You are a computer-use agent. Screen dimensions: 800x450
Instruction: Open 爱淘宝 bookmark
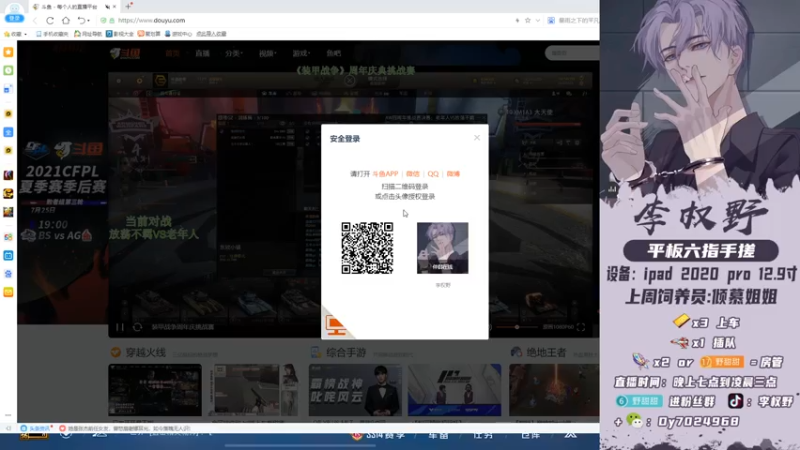(149, 34)
